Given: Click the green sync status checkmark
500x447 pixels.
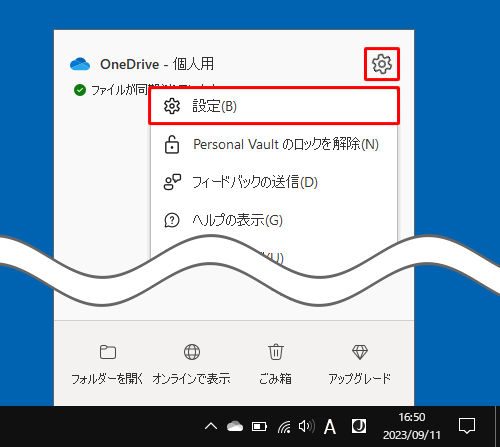Looking at the screenshot, I should 80,90.
